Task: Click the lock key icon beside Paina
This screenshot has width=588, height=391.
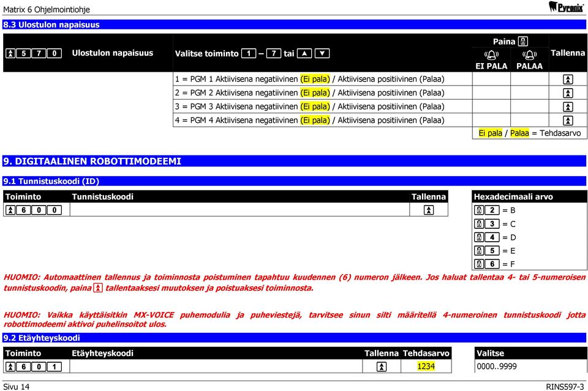Action: point(523,41)
